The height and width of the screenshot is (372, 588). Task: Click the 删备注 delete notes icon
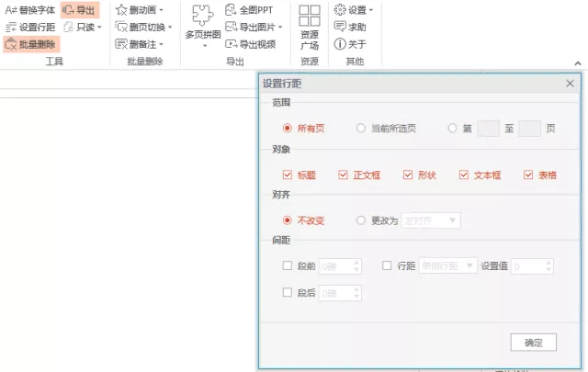click(x=121, y=44)
